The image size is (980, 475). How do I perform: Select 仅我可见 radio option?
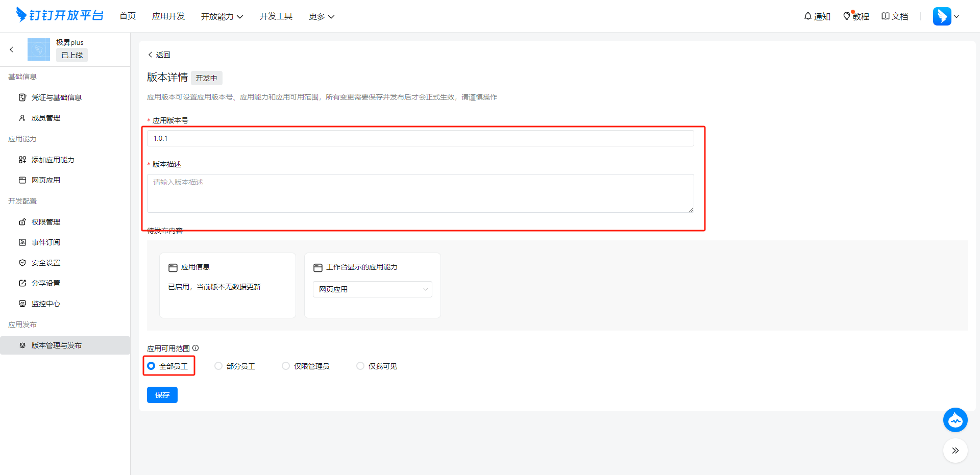pyautogui.click(x=360, y=366)
